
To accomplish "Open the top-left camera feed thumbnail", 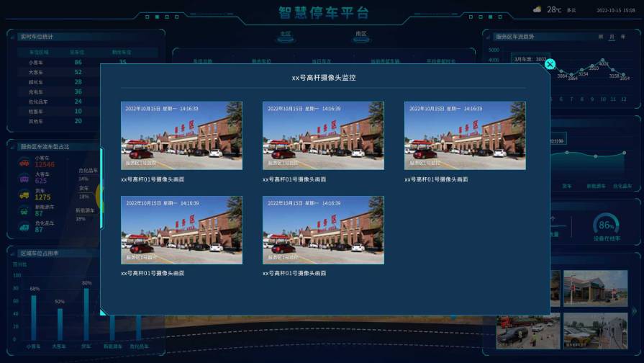I will click(x=181, y=135).
